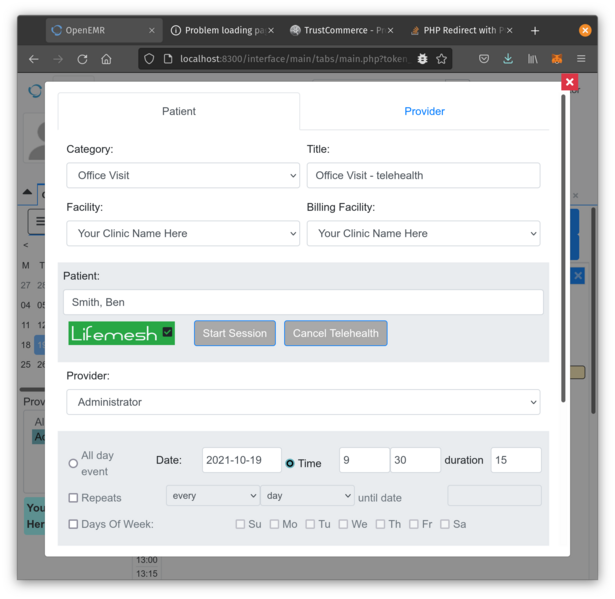Image resolution: width=615 pixels, height=599 pixels.
Task: Open the browser downloads icon
Action: tap(508, 59)
